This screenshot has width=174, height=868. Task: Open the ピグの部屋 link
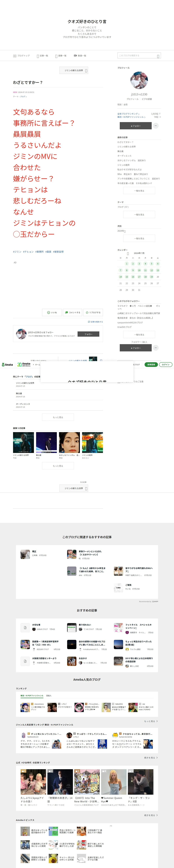tap(147, 99)
